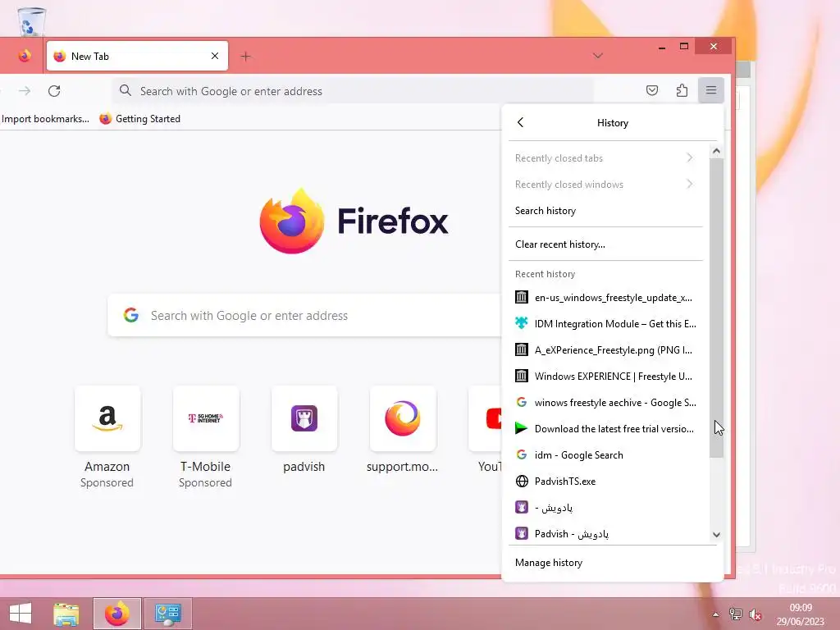
Task: Select Search history menu entry
Action: [605, 211]
